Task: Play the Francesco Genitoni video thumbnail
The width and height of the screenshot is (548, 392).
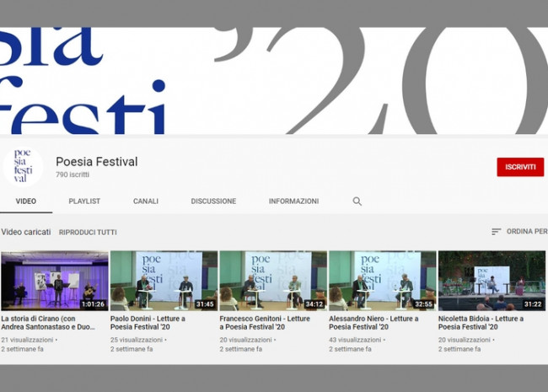Action: point(272,281)
